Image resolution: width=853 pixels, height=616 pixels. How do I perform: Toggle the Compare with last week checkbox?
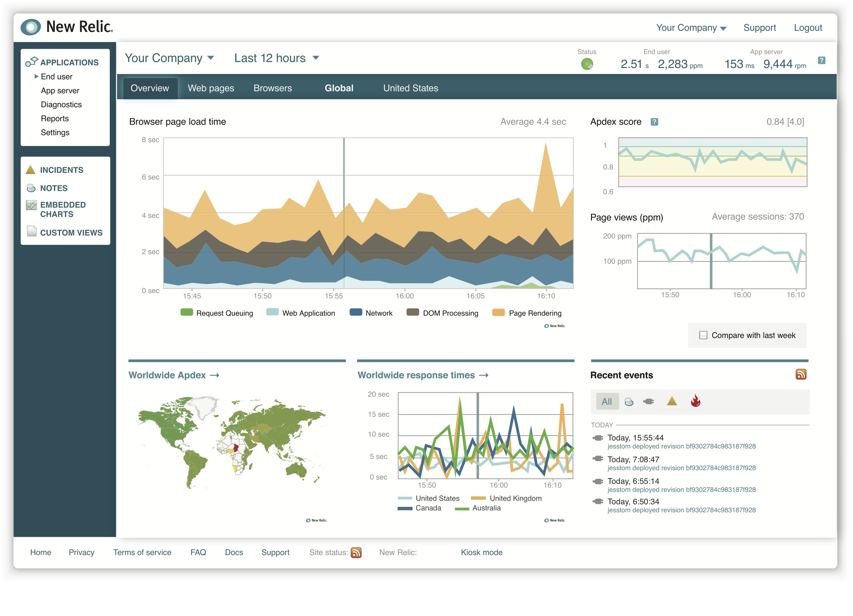(x=705, y=334)
